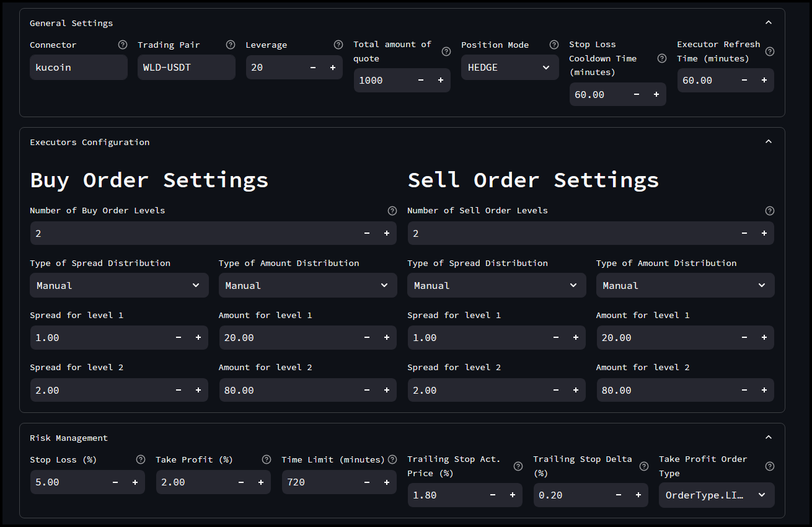Collapse the General Settings section
Screen dimensions: 812x527
tap(769, 22)
